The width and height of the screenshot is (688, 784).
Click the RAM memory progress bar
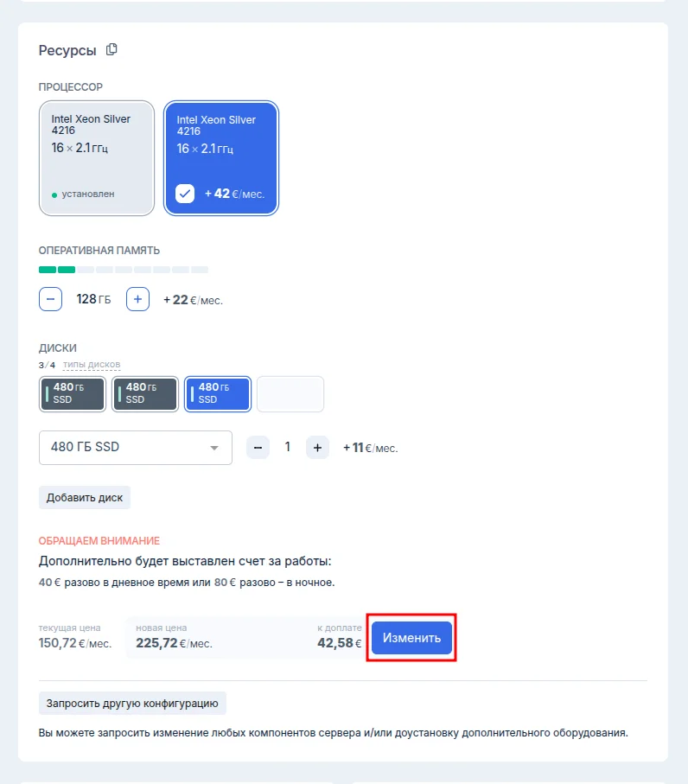(x=124, y=270)
